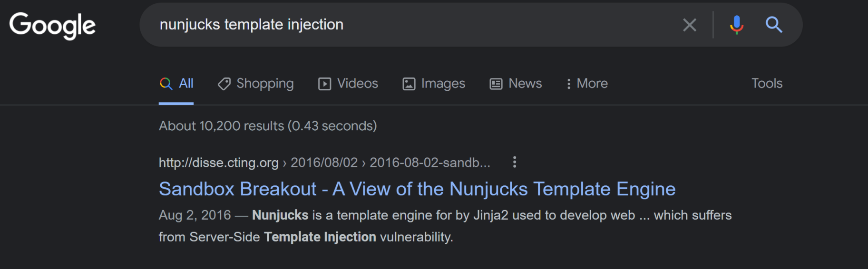This screenshot has height=269, width=868.
Task: Open three-dot options beside result URL
Action: point(514,163)
